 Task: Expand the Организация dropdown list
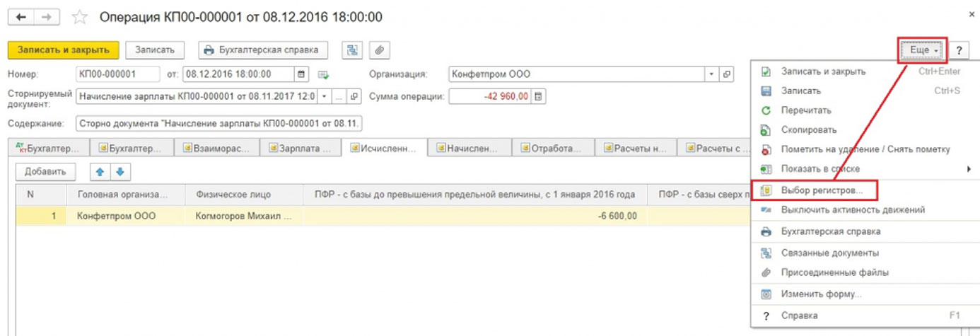(x=711, y=74)
